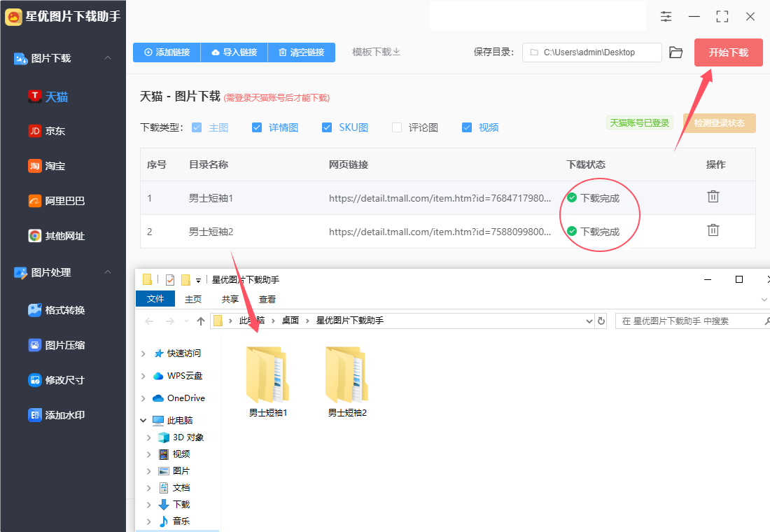Open 视频 folder in Explorer tree
The image size is (770, 532).
tap(174, 454)
